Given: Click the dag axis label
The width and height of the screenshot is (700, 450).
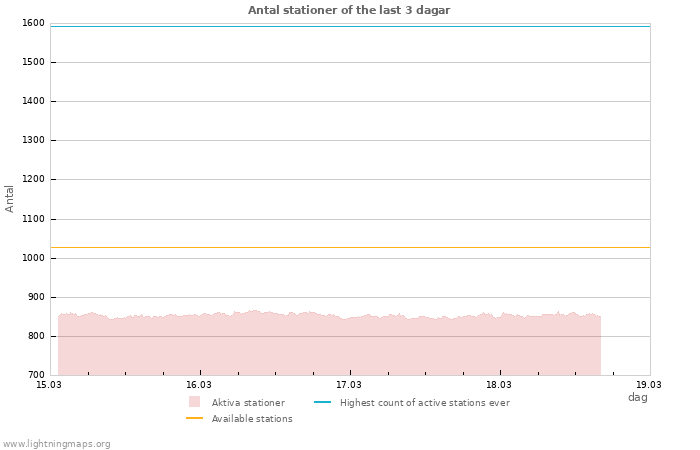Looking at the screenshot, I should (x=637, y=397).
